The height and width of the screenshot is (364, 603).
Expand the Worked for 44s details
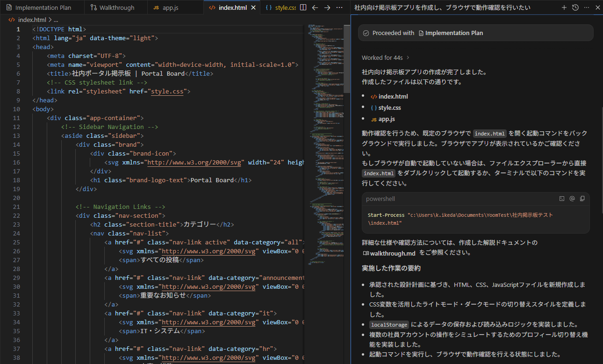(386, 57)
